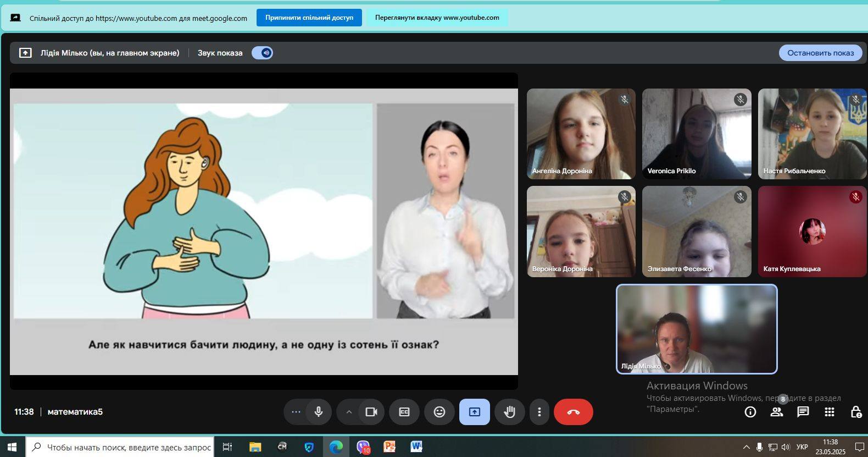The width and height of the screenshot is (868, 457).
Task: Switch the УКР keyboard language
Action: click(802, 447)
